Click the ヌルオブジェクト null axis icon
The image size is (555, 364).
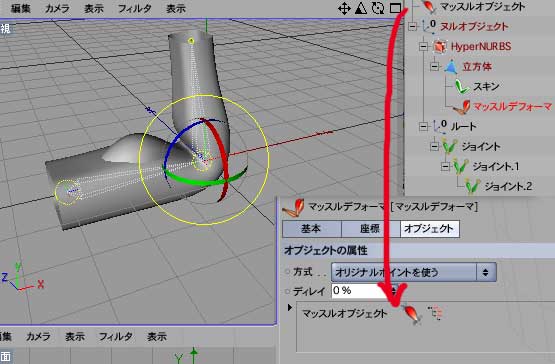pos(429,26)
